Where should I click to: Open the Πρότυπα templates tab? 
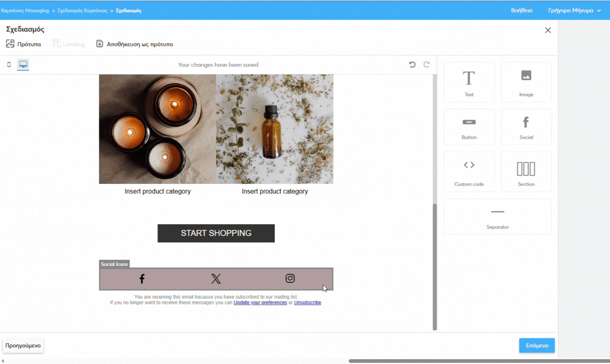[x=23, y=44]
